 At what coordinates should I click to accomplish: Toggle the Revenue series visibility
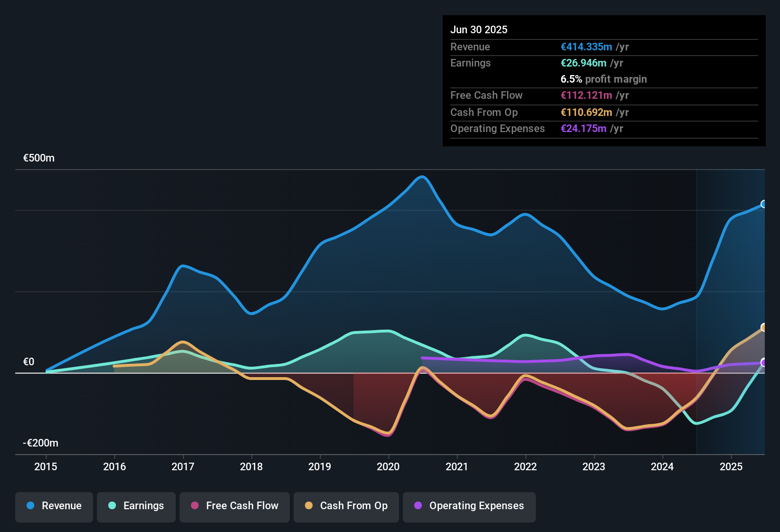pos(54,506)
